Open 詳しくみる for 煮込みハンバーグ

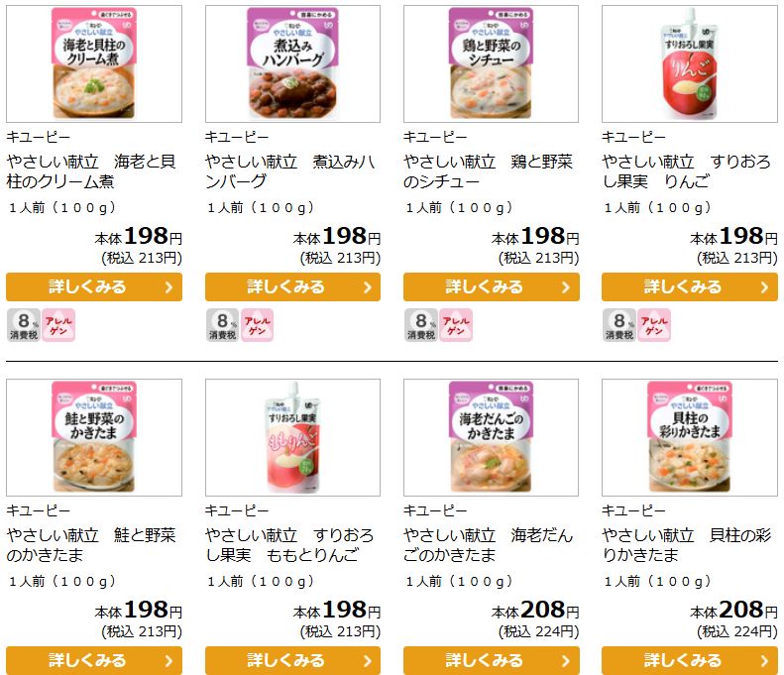(x=292, y=287)
